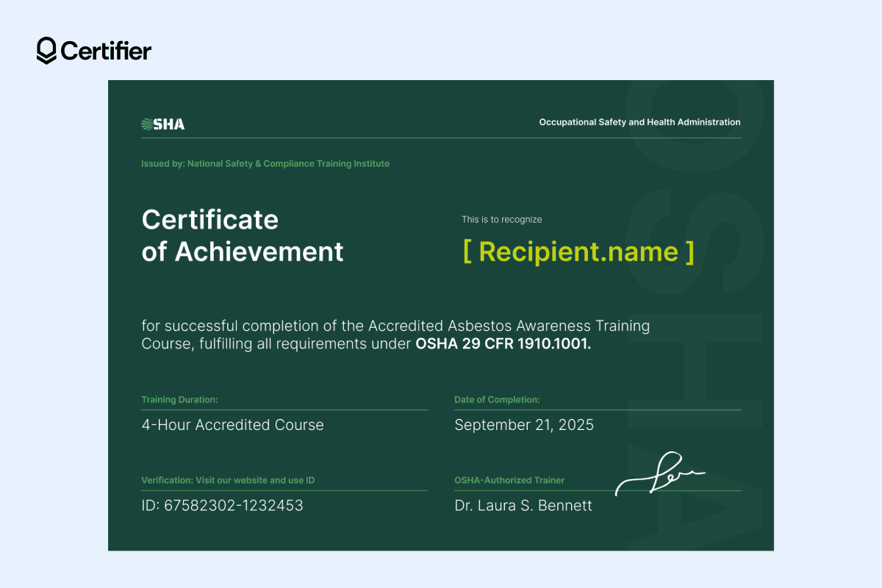Viewport: 882px width, 588px height.
Task: Click the OSHA-Authorized Trainer label
Action: [x=509, y=480]
